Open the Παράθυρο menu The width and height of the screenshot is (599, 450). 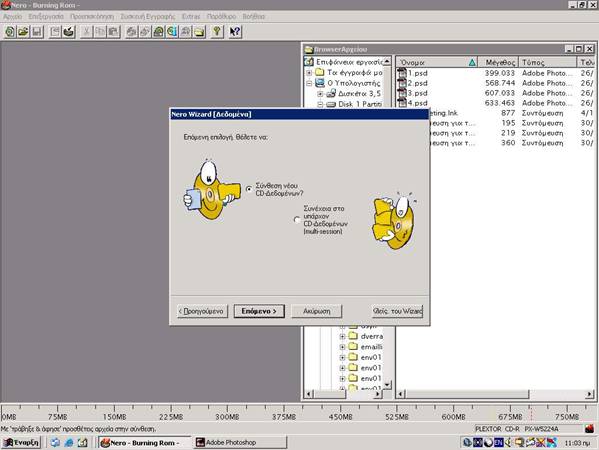point(222,16)
